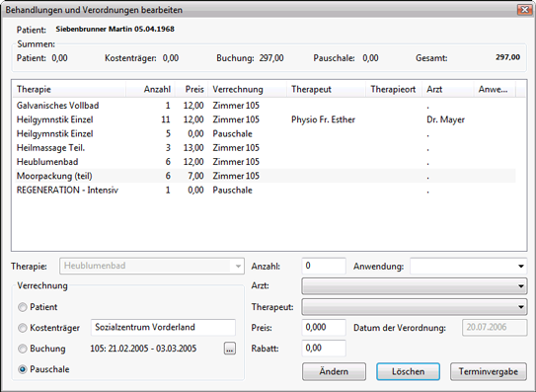The image size is (536, 392).
Task: Click the Buchung sum value 297,00
Action: coord(271,58)
